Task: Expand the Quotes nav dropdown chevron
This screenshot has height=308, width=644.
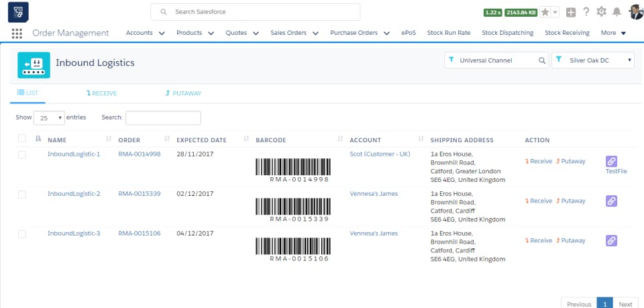Action: point(256,34)
